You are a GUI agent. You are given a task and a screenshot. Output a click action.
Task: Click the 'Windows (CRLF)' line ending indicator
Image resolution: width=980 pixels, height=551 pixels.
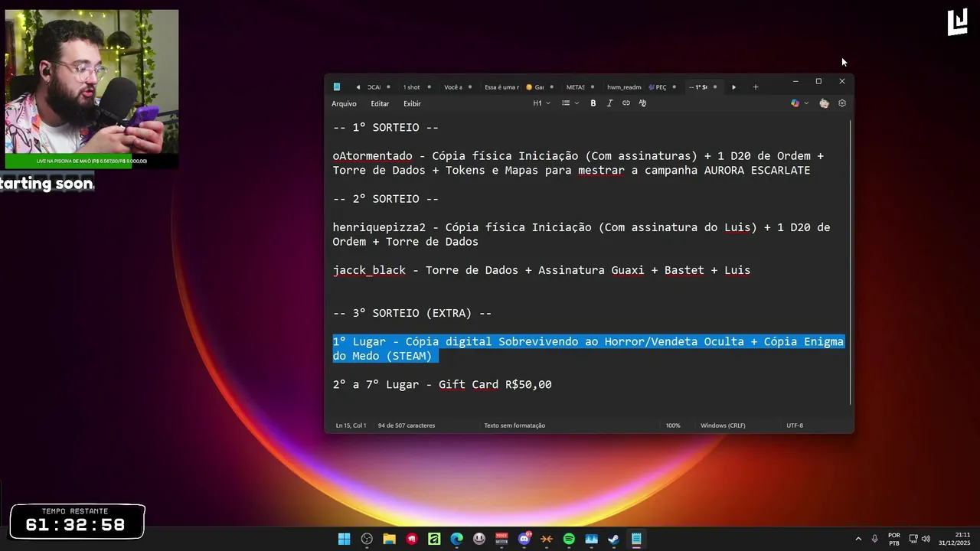[x=723, y=425]
